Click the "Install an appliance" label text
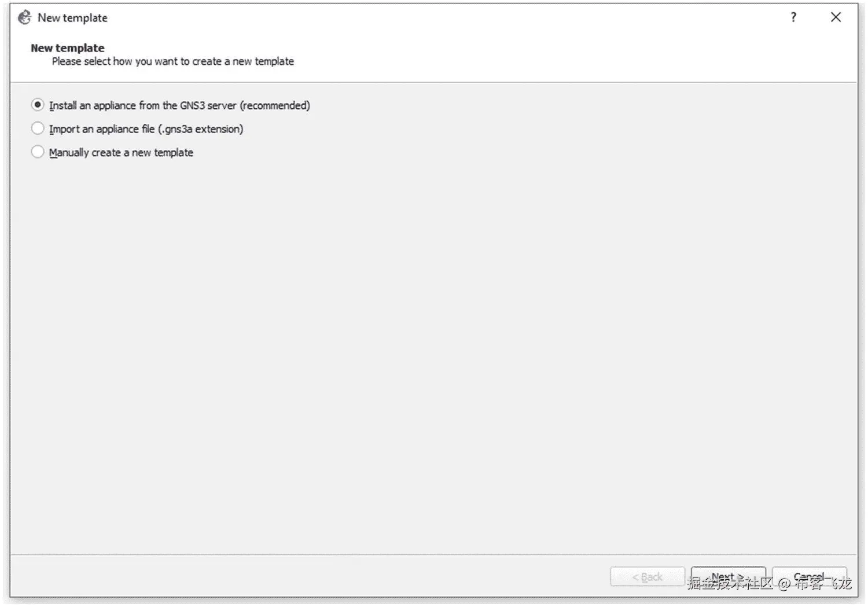 pos(93,105)
